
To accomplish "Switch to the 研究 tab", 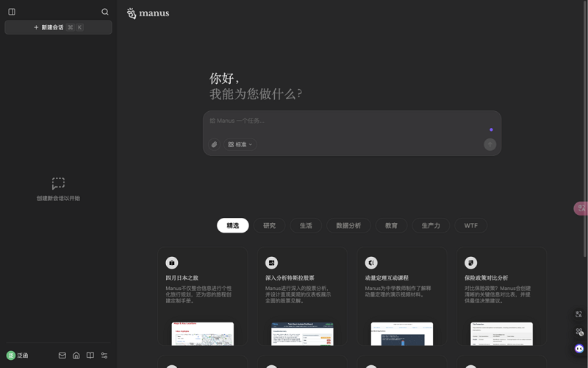I will coord(269,226).
